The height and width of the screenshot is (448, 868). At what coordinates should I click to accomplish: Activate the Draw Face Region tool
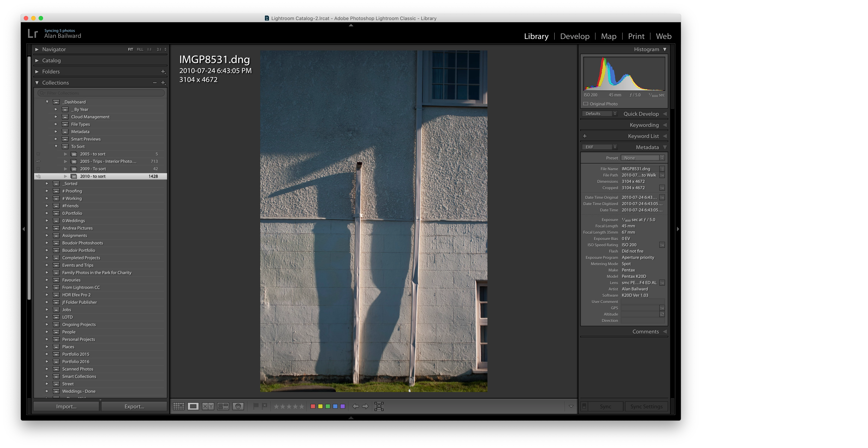click(x=379, y=406)
